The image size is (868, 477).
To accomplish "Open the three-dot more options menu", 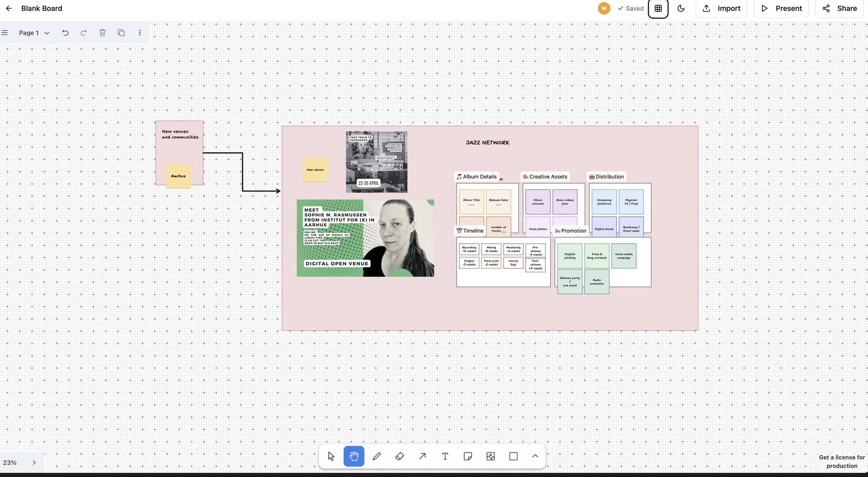I will tap(140, 33).
